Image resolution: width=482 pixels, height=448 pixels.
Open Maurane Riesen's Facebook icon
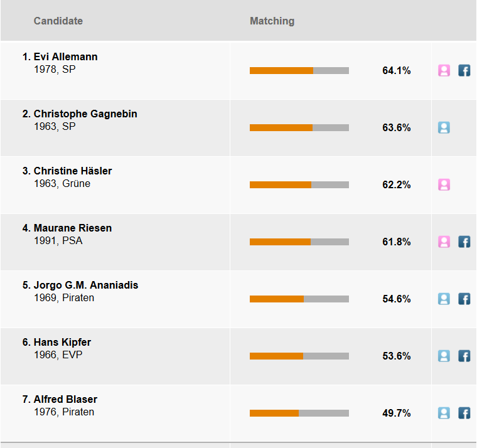(464, 242)
